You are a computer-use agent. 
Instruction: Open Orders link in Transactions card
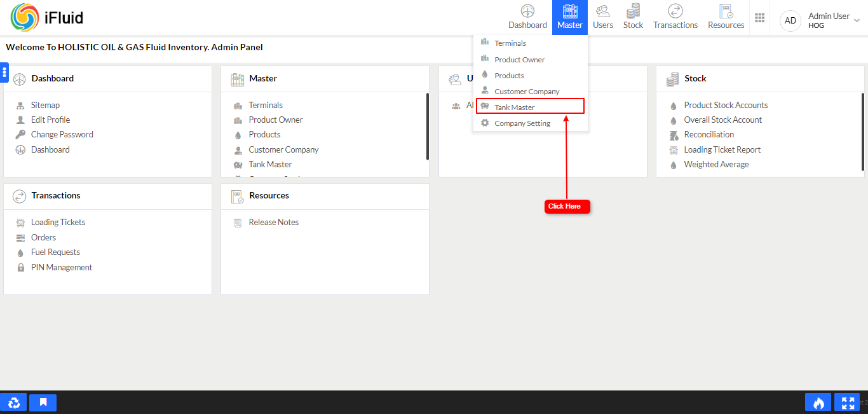click(43, 237)
